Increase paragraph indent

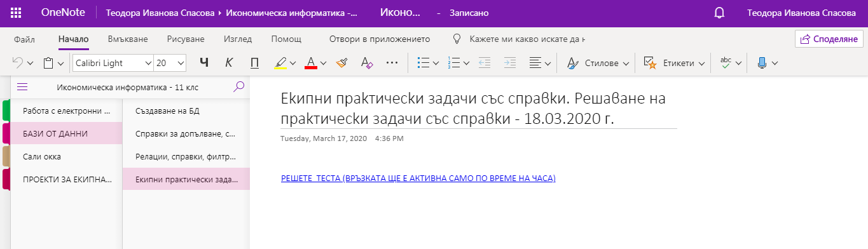(x=509, y=63)
